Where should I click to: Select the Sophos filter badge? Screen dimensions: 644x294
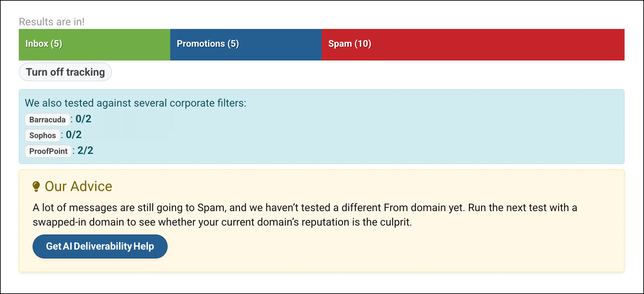(42, 135)
